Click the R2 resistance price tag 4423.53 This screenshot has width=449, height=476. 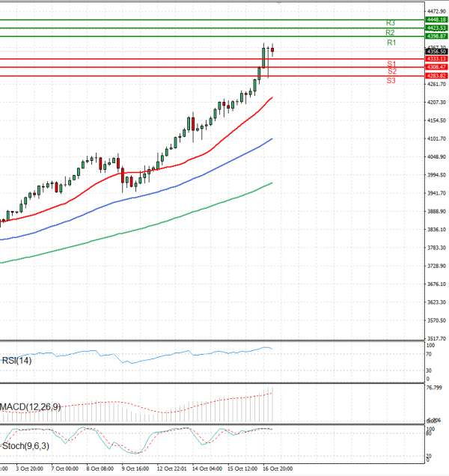point(436,28)
